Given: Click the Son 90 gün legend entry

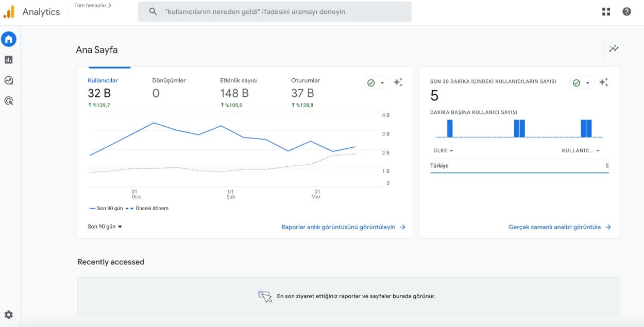Looking at the screenshot, I should pyautogui.click(x=106, y=209).
